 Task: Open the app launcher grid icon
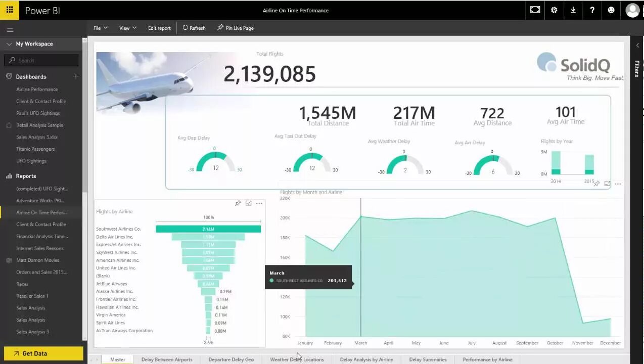[10, 10]
